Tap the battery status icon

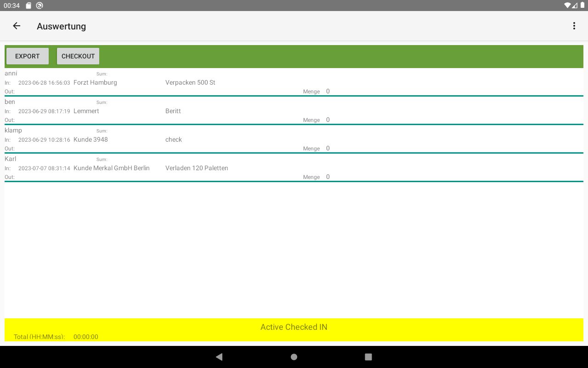(582, 6)
